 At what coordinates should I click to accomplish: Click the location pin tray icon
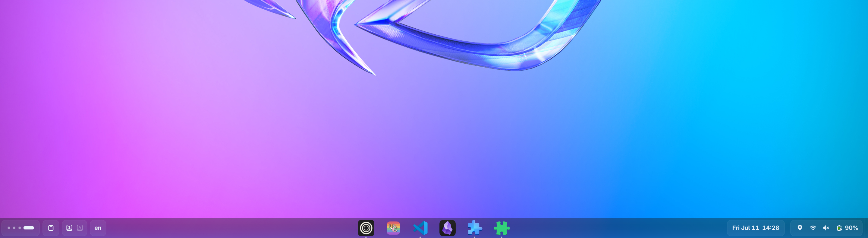point(800,228)
